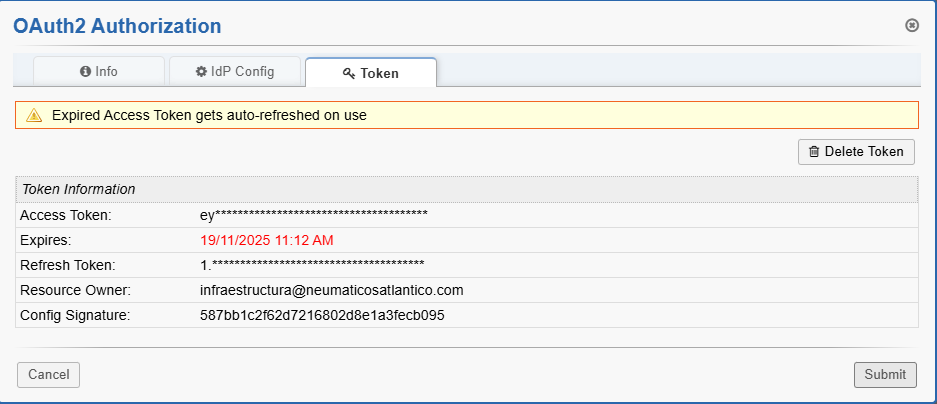Click the Expires field label
The height and width of the screenshot is (404, 937).
[46, 240]
